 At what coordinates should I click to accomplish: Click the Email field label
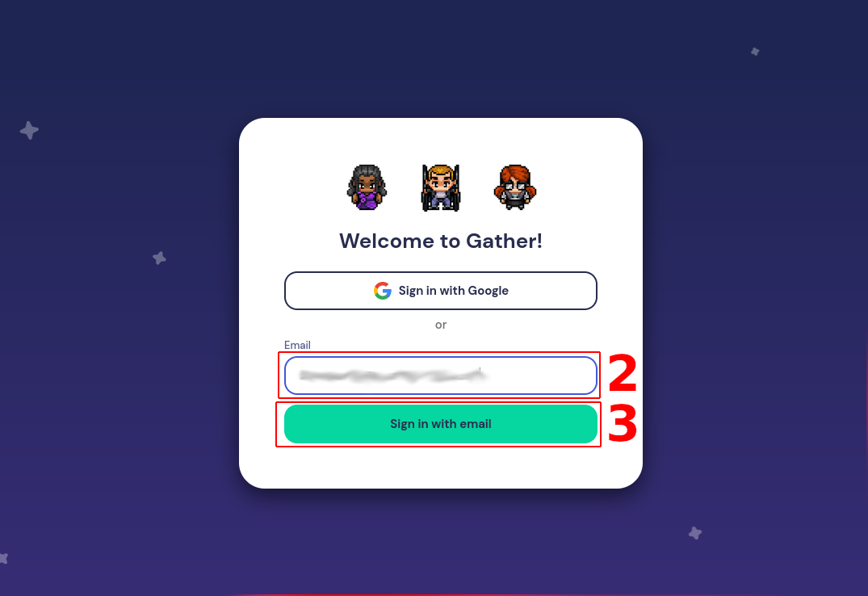click(x=297, y=345)
